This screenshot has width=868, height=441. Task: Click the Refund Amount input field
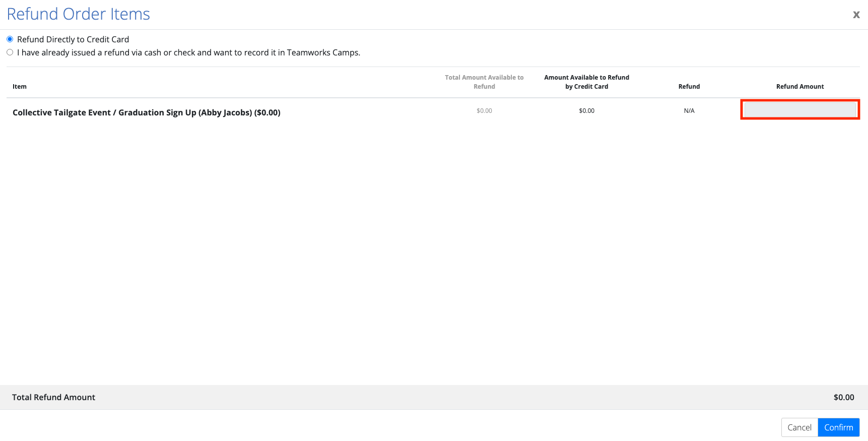point(799,109)
